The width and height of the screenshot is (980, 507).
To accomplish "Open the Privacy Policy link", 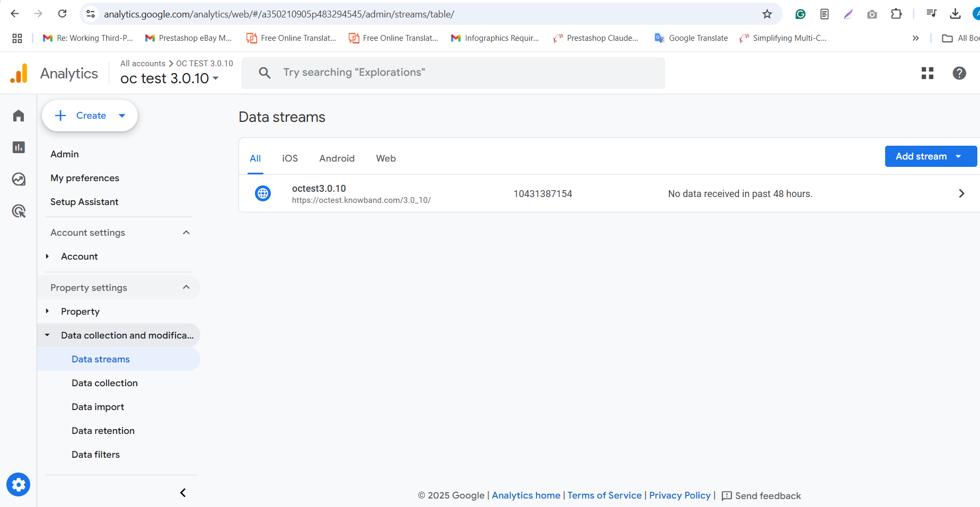I will click(x=679, y=495).
